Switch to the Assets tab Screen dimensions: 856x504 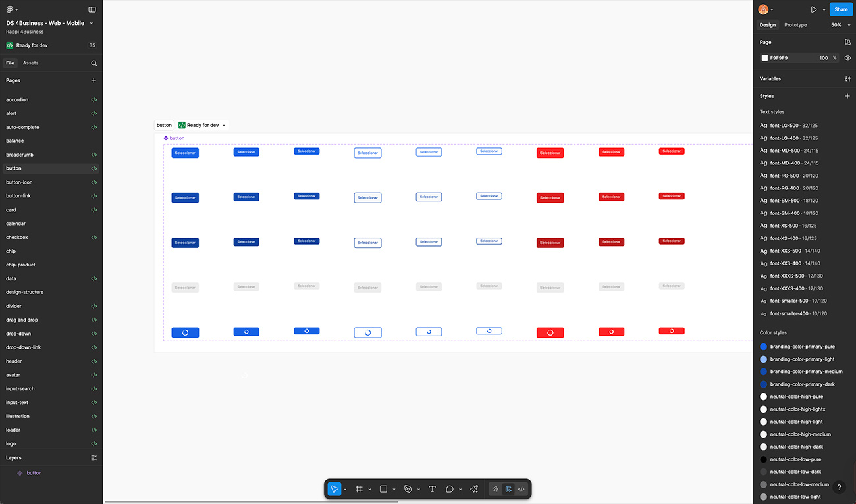[x=30, y=63]
